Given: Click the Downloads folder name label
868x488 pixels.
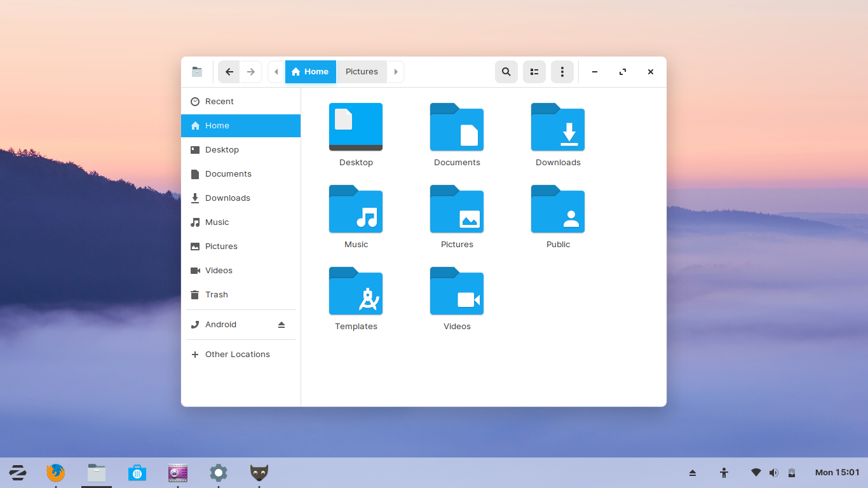Looking at the screenshot, I should [559, 163].
